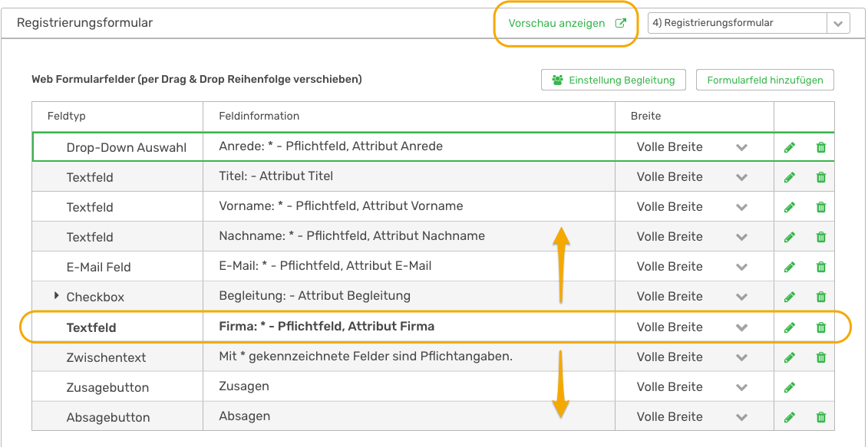The image size is (868, 447).
Task: Edit the Zusagebutton with pencil icon
Action: 790,387
